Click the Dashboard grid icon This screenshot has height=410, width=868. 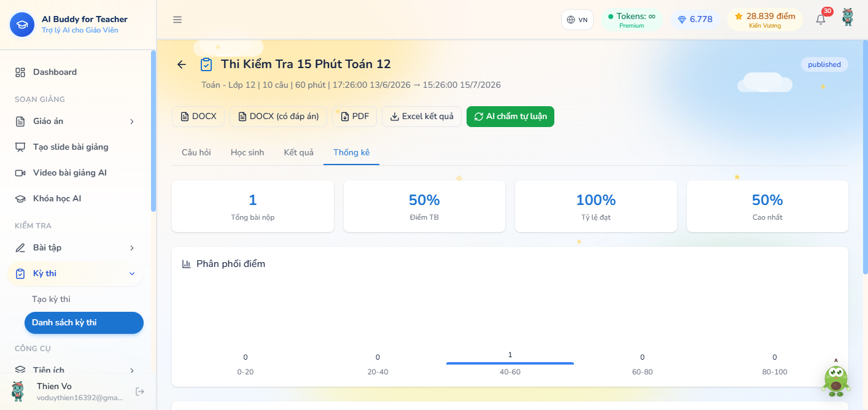click(x=20, y=72)
